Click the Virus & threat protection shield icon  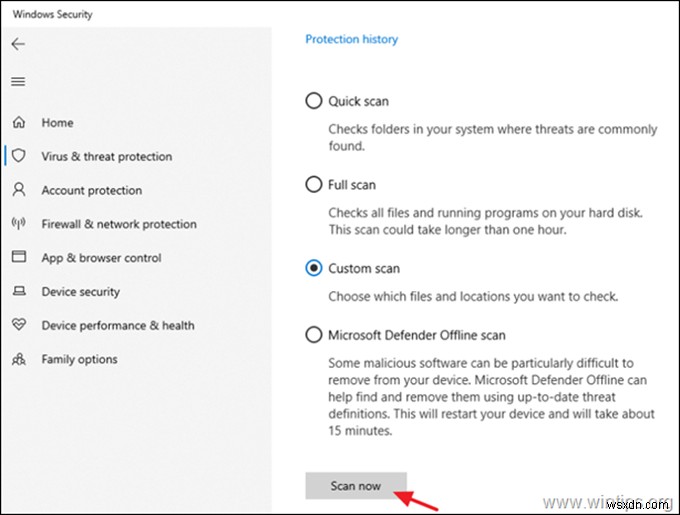(19, 156)
